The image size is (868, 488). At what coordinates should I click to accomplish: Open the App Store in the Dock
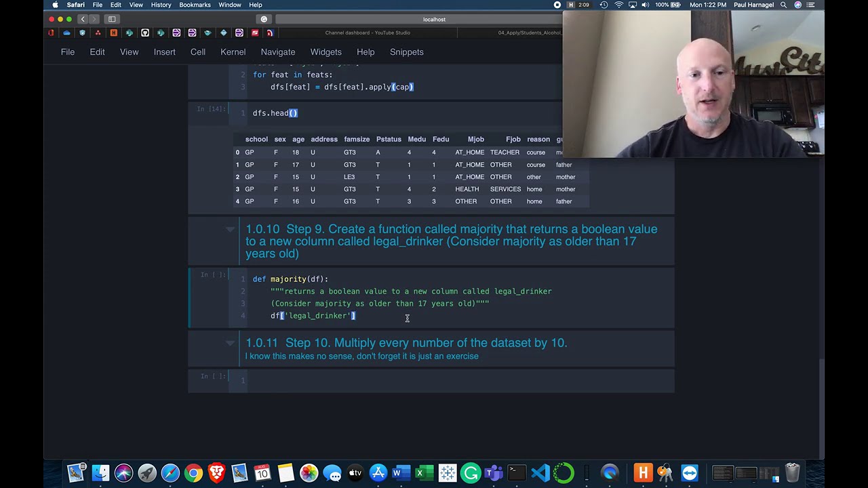click(378, 472)
